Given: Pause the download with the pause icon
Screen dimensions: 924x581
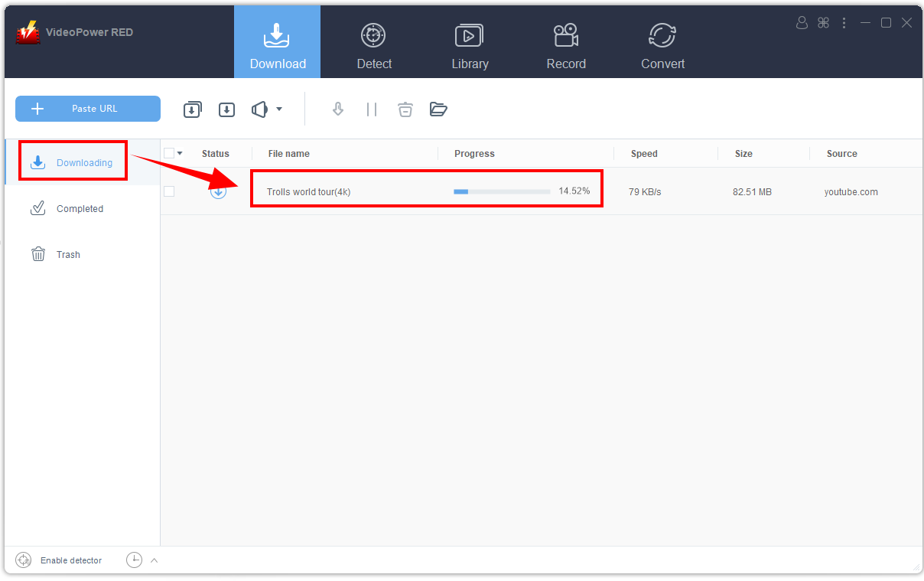Looking at the screenshot, I should coord(372,109).
